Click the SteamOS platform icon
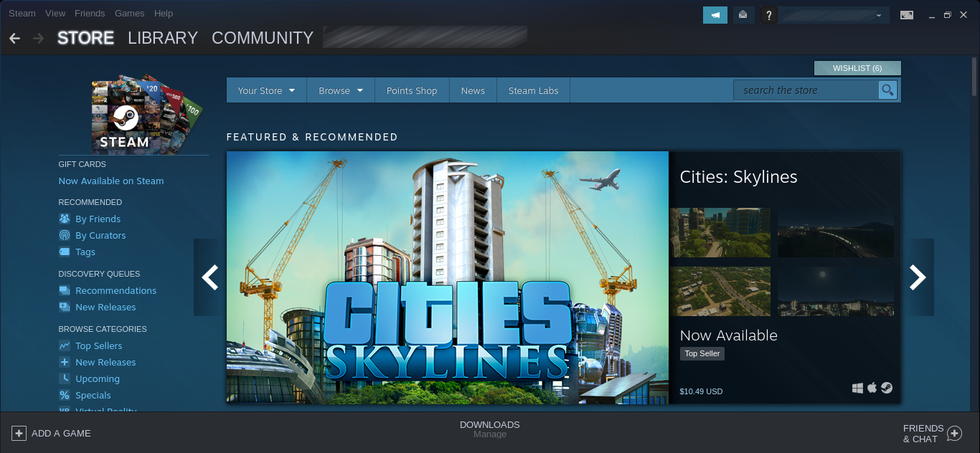 pyautogui.click(x=887, y=388)
